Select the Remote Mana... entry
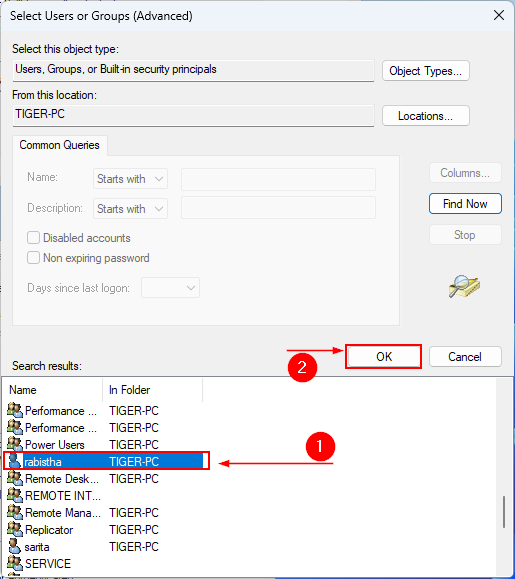This screenshot has width=515, height=579. click(63, 513)
